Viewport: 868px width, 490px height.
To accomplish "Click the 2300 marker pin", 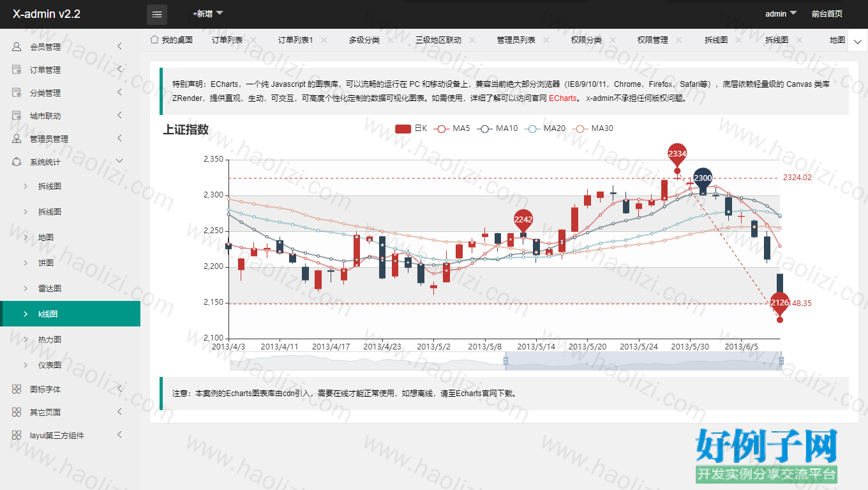I will (x=703, y=180).
